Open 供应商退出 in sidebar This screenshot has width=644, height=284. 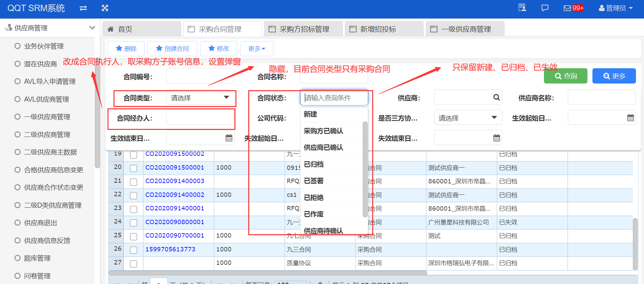pyautogui.click(x=40, y=223)
